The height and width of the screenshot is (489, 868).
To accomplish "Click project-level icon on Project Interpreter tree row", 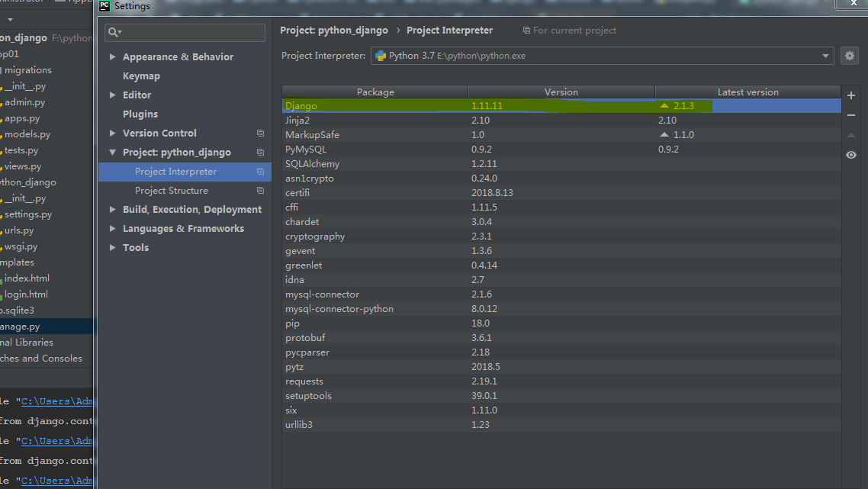I will click(x=260, y=172).
